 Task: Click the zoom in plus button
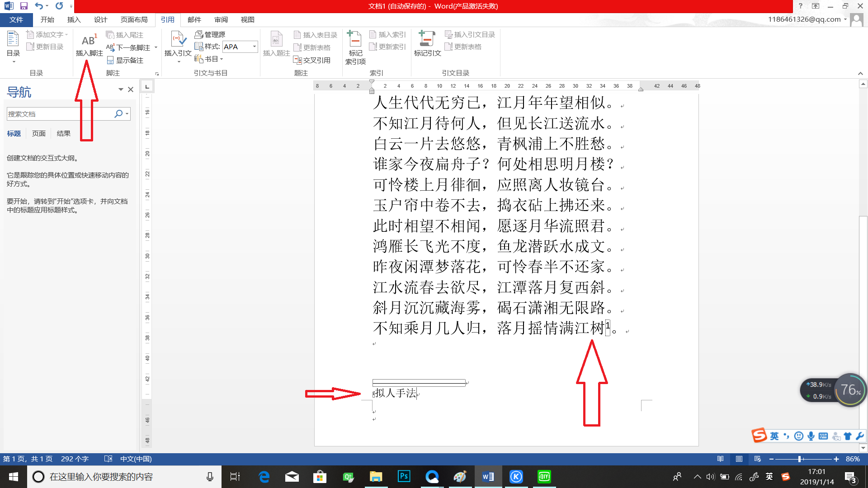(x=836, y=459)
